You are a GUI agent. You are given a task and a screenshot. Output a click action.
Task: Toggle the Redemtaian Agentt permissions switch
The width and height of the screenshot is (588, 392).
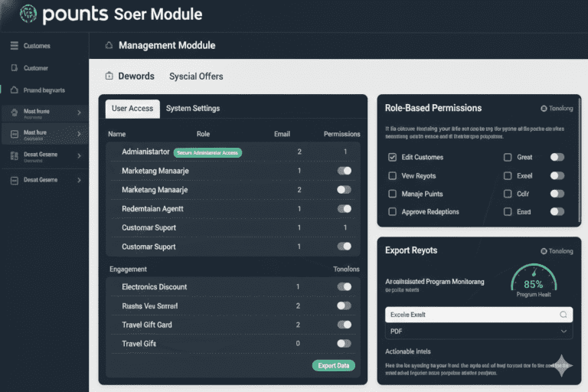coord(344,208)
